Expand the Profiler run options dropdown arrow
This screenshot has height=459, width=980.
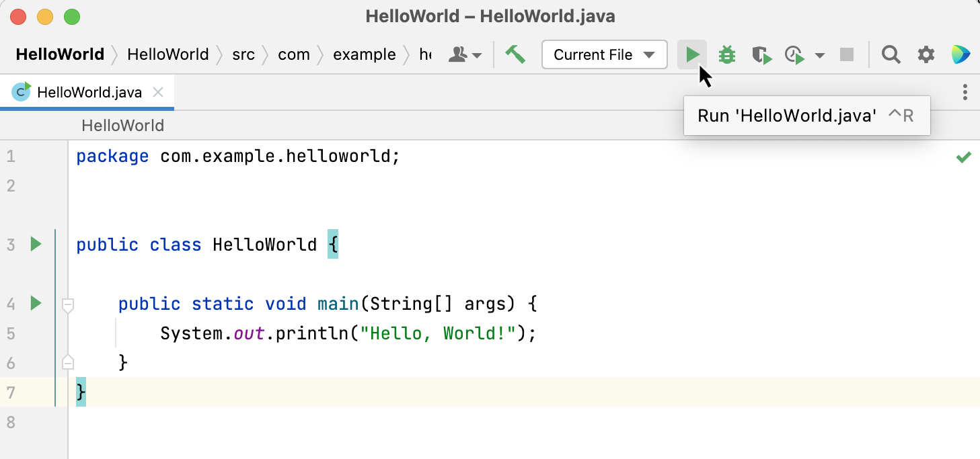tap(819, 55)
